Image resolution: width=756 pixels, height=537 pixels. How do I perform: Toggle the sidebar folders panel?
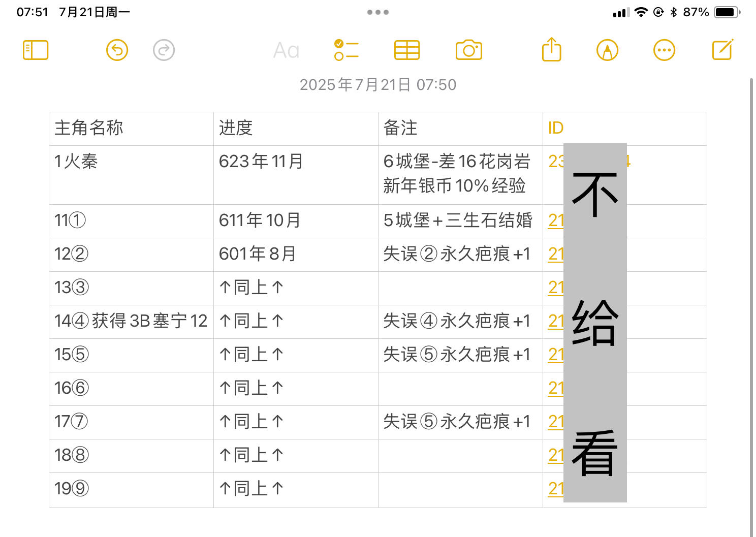point(36,50)
